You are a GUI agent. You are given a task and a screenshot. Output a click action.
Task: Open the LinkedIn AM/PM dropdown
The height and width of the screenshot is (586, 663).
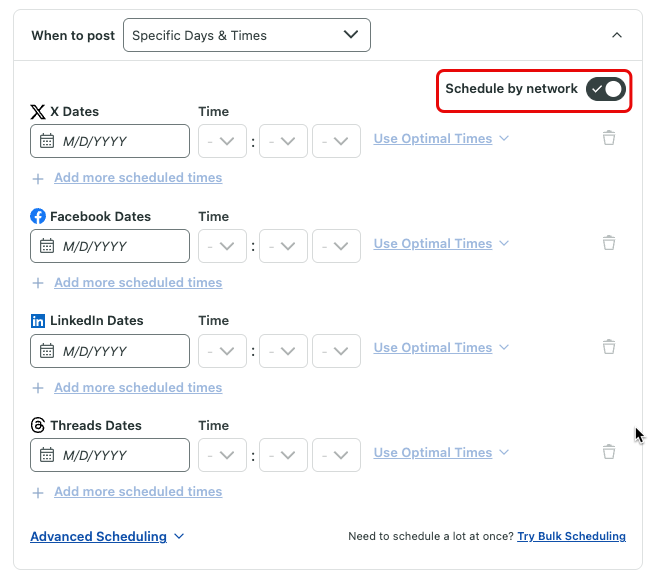tap(336, 351)
